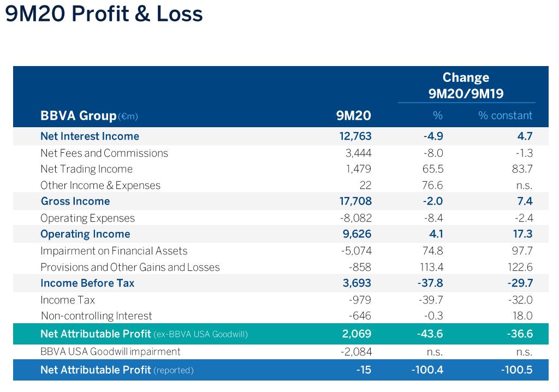Click the '-37.8' percentage cell
The height and width of the screenshot is (392, 559).
[x=430, y=283]
